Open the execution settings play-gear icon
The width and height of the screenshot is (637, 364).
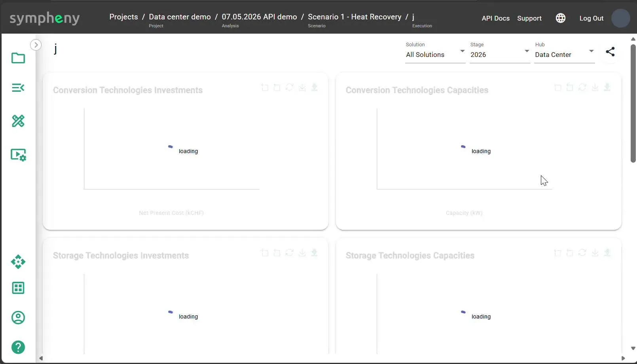tap(18, 155)
